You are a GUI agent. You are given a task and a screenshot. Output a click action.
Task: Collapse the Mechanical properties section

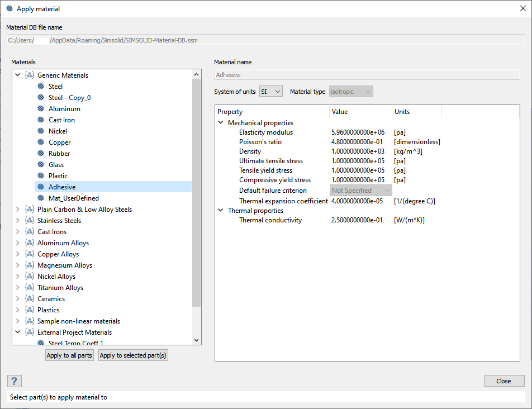pyautogui.click(x=221, y=123)
